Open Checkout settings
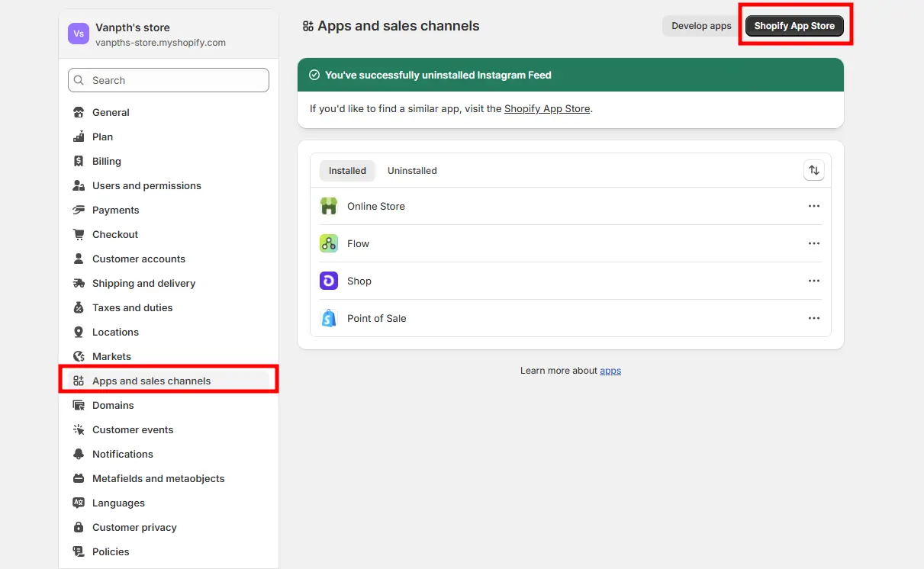This screenshot has height=569, width=924. [169, 234]
